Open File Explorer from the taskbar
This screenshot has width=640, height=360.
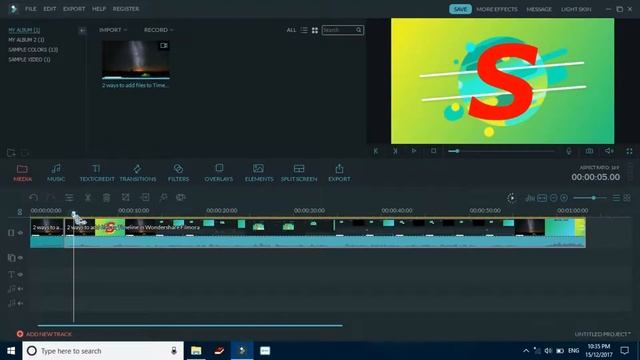click(x=196, y=351)
